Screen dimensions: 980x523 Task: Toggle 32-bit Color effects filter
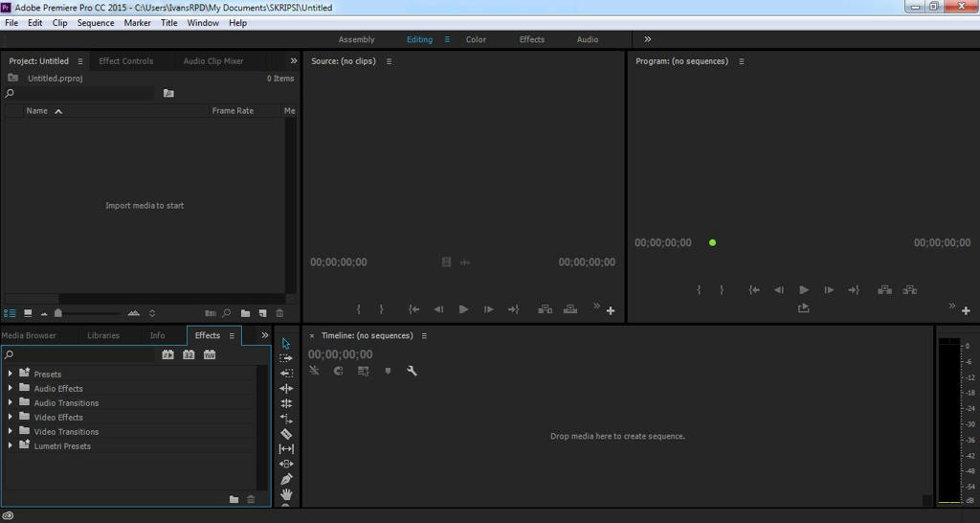coord(189,354)
